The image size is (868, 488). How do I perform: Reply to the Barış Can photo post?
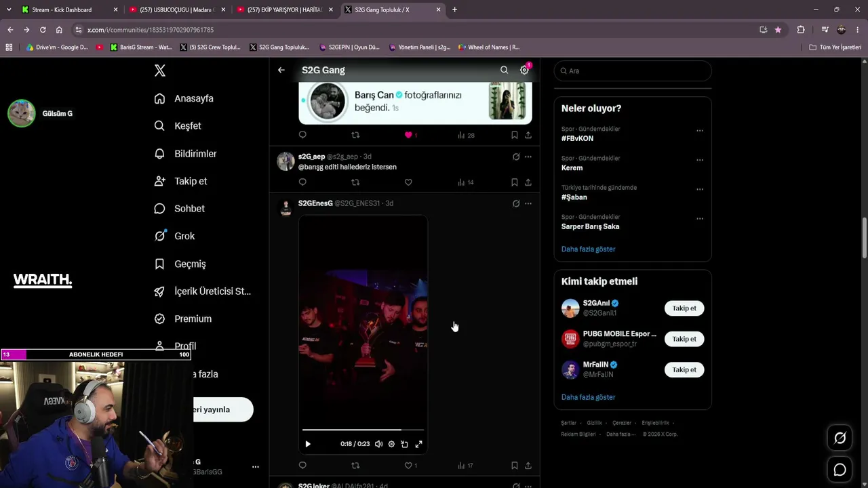pos(302,135)
